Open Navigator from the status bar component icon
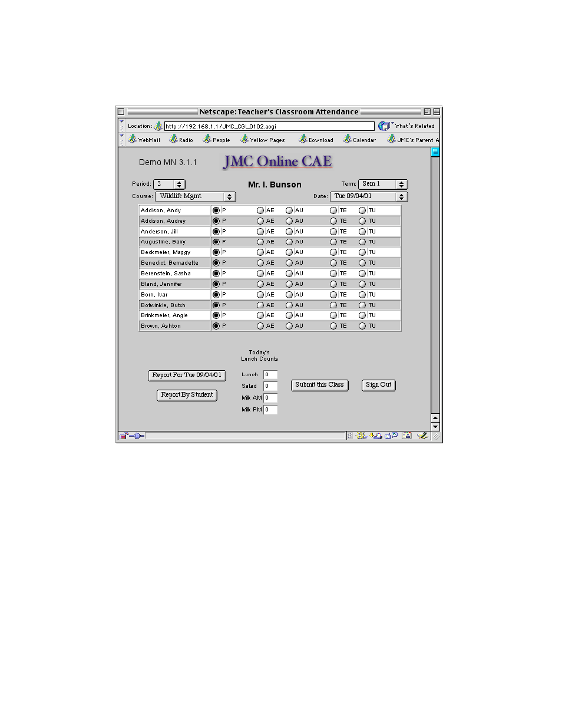The height and width of the screenshot is (728, 562). click(x=361, y=436)
